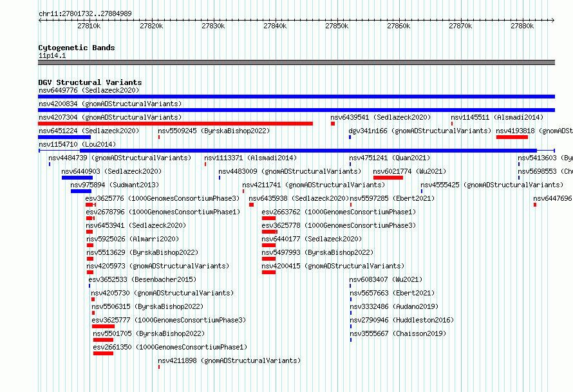Click the nsv5413603 variant label
This screenshot has height=392, width=573.
pos(545,158)
